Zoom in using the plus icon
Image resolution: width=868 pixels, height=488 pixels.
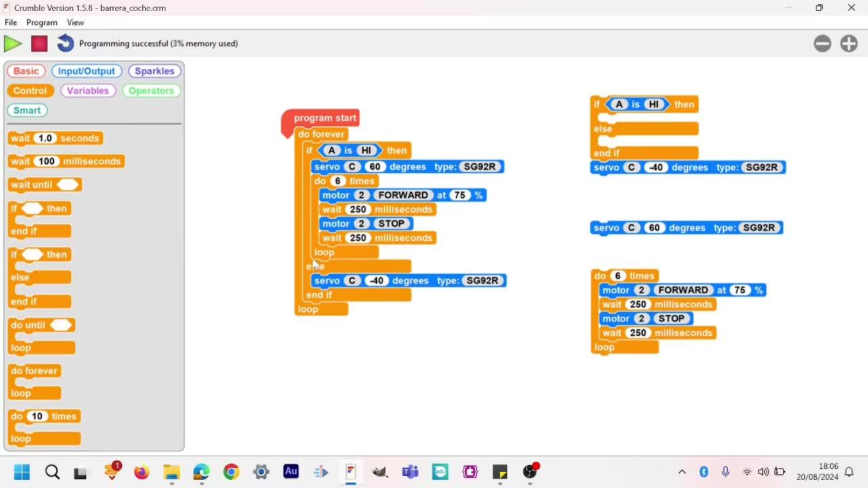point(849,43)
